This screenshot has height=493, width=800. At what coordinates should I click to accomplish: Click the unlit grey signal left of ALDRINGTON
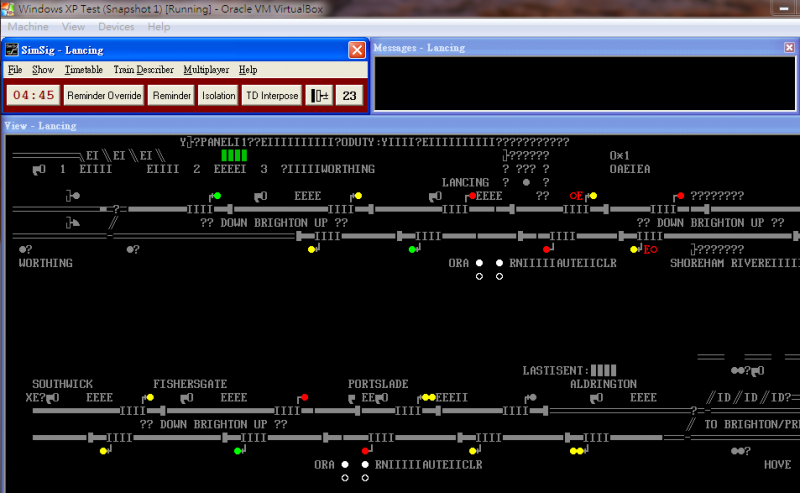coord(533,398)
